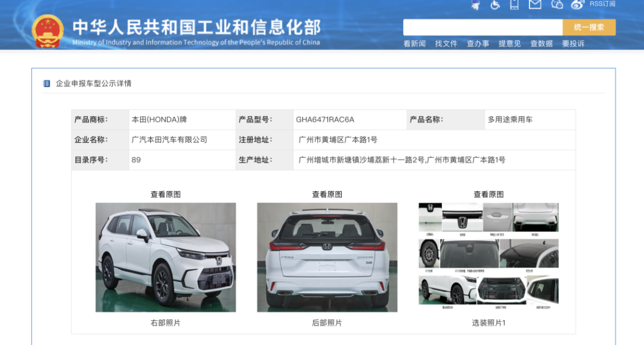Image resolution: width=644 pixels, height=345 pixels.
Task: Select the model number GHA6471RAC6A
Action: pyautogui.click(x=325, y=120)
